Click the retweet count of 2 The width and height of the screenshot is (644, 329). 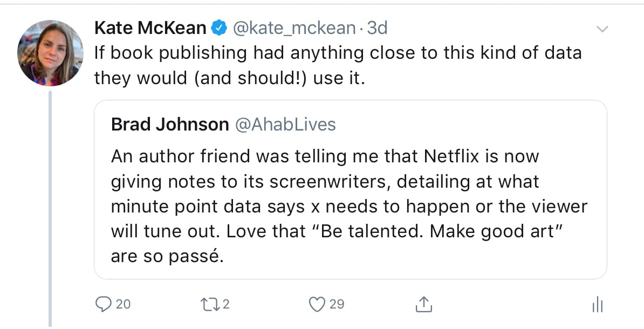tap(226, 304)
